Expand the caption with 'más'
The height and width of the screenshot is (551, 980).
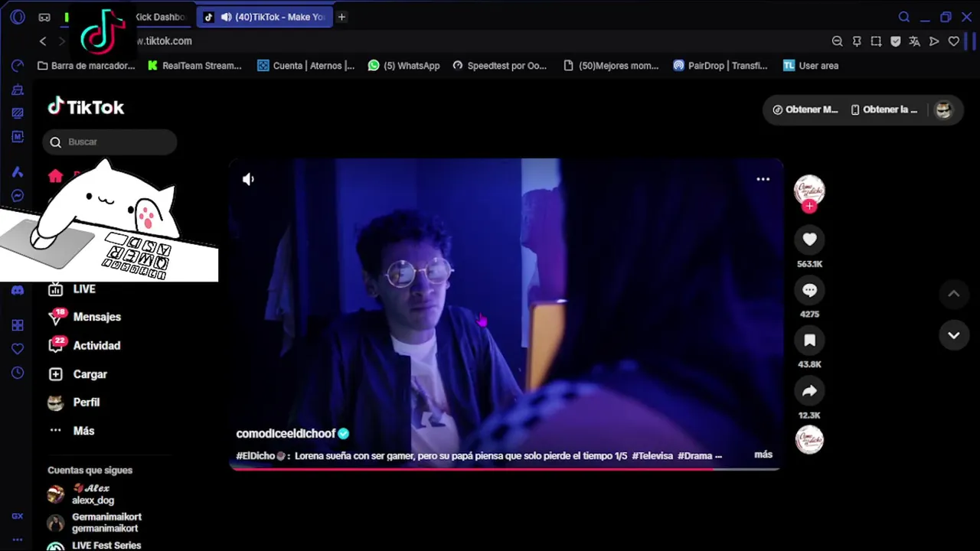pyautogui.click(x=763, y=455)
